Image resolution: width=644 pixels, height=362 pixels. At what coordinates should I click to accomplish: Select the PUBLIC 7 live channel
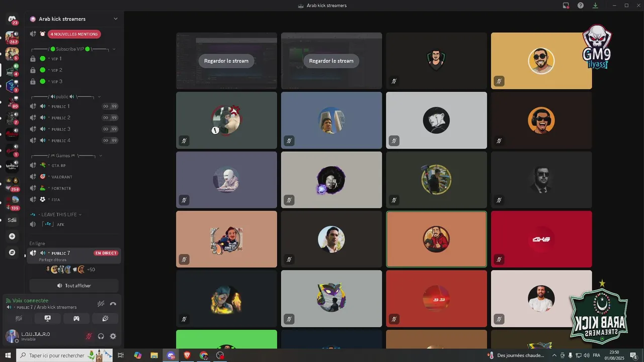coord(74,255)
